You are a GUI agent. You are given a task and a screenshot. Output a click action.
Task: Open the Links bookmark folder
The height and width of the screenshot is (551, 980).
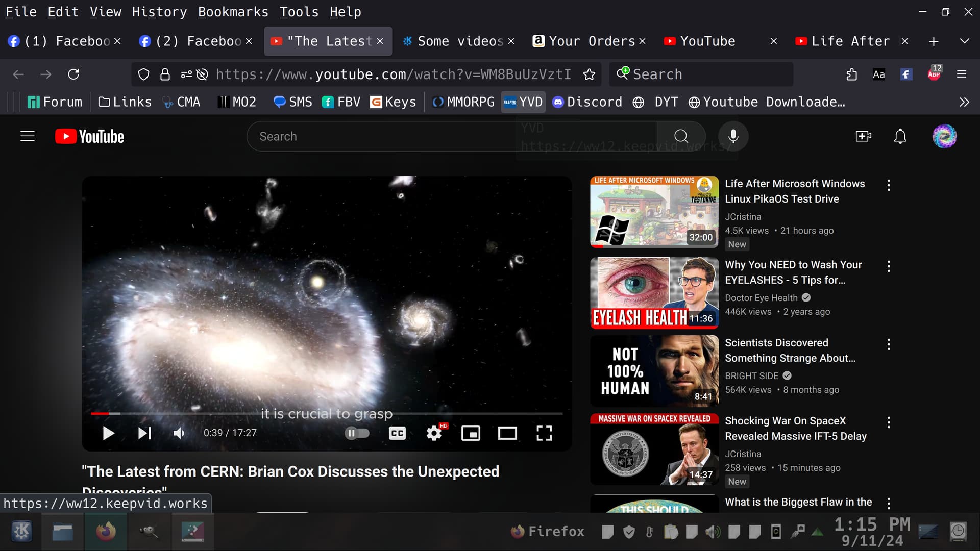[125, 102]
